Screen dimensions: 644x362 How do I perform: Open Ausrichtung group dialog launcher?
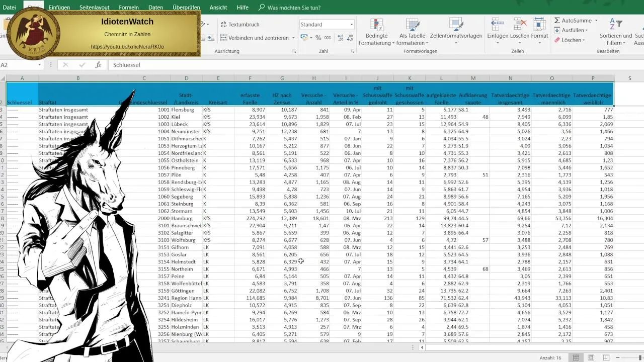pyautogui.click(x=293, y=52)
